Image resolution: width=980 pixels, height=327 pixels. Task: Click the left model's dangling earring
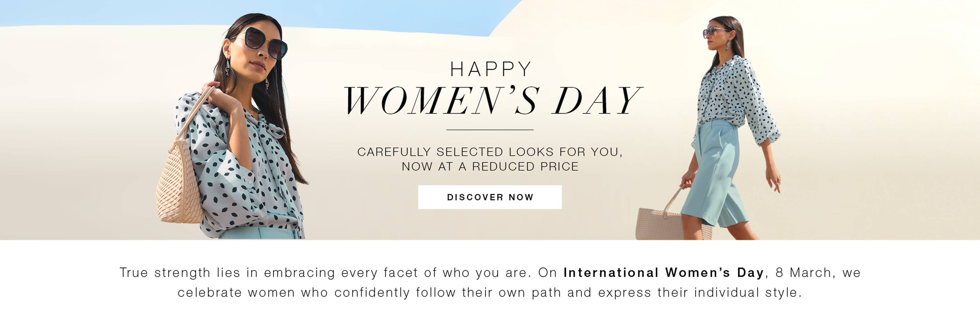(228, 69)
